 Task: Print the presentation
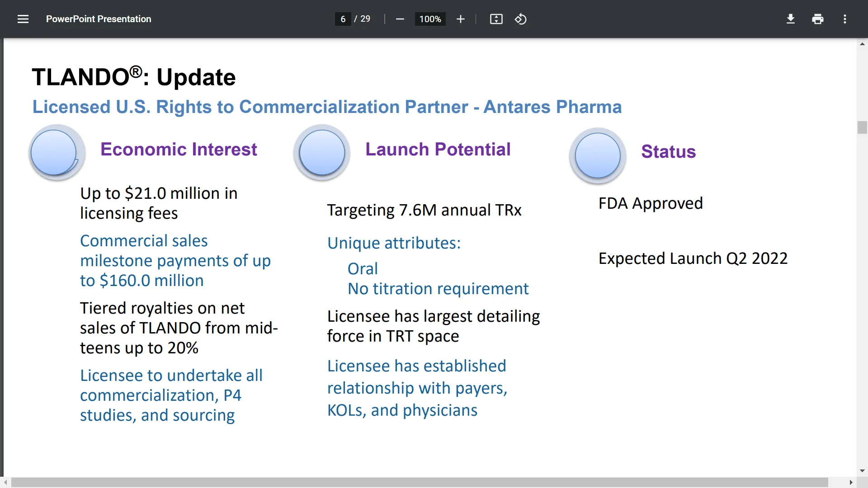click(x=818, y=19)
